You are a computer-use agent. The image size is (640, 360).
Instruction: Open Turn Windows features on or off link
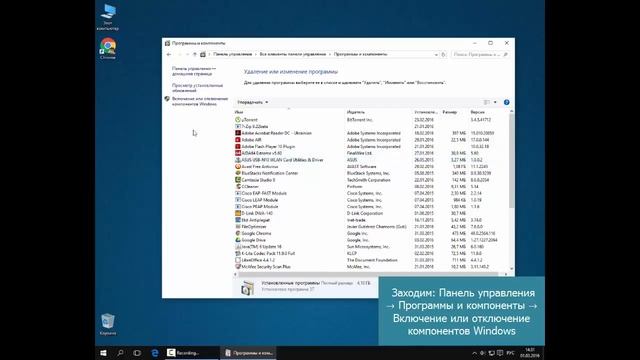click(200, 101)
